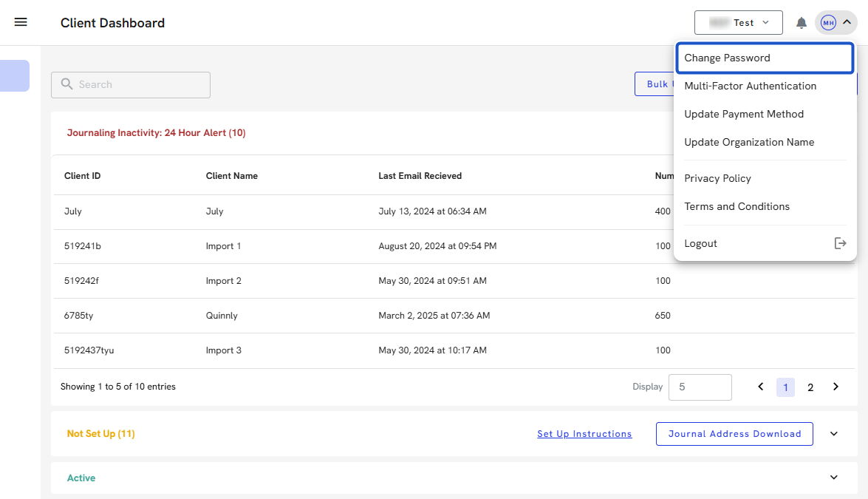Viewport: 868px width, 499px height.
Task: Choose Update Payment Method
Action: [743, 114]
